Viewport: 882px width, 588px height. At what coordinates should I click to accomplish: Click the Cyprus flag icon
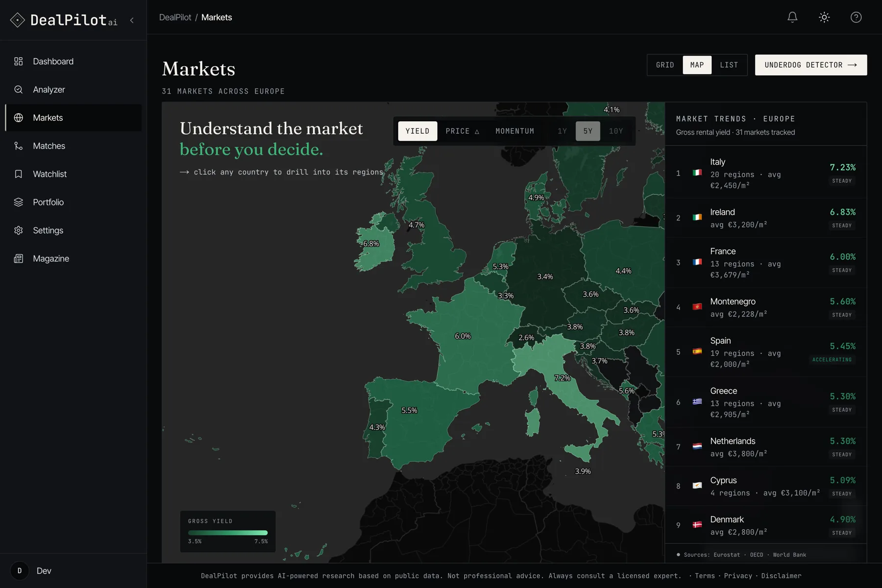pos(697,486)
